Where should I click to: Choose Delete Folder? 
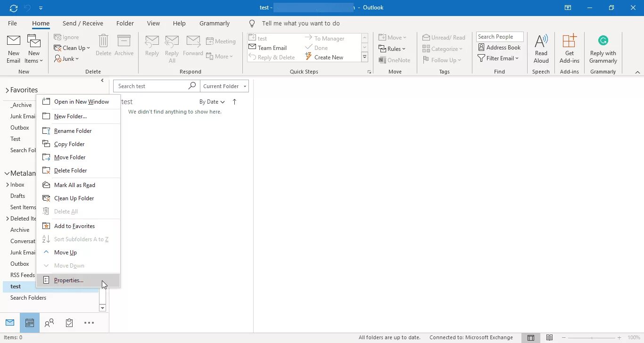point(78,171)
